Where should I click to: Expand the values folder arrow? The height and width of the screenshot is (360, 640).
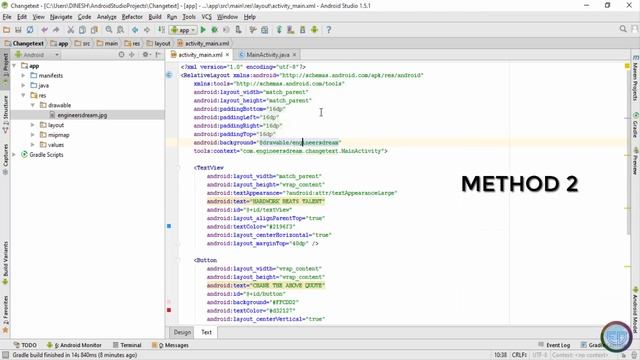[33, 144]
